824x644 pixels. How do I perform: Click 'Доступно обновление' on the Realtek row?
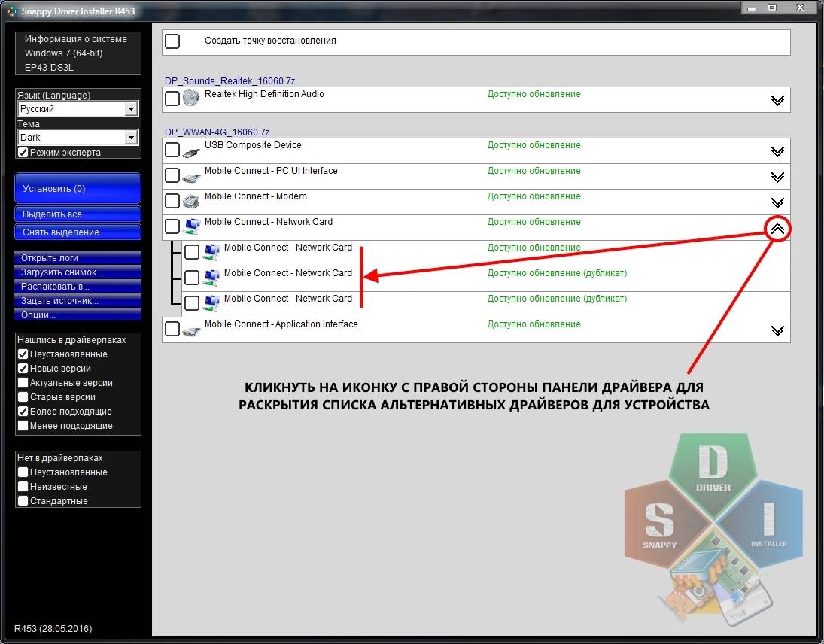534,94
